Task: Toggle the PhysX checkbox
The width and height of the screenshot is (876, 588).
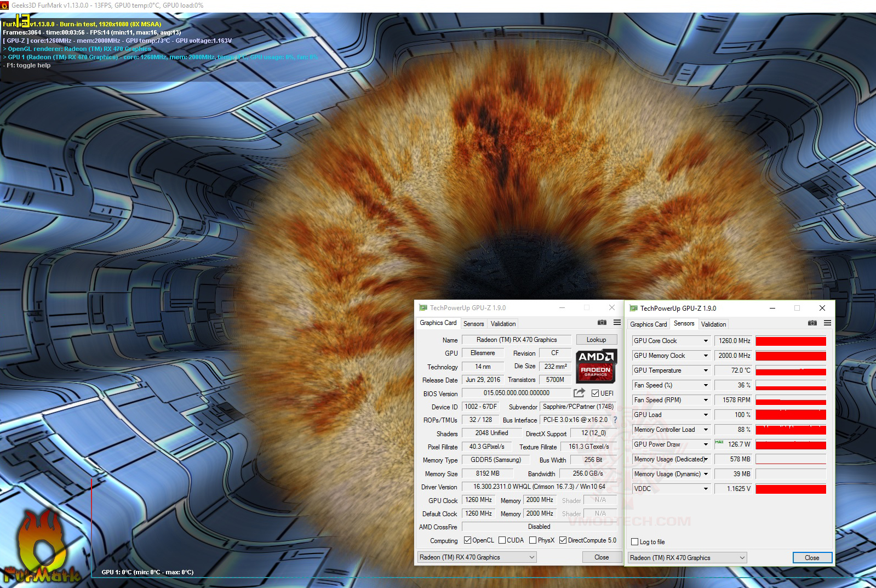Action: pyautogui.click(x=533, y=540)
